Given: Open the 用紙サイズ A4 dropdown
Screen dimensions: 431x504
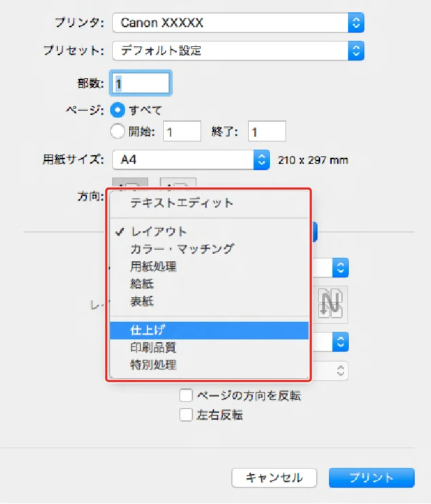Looking at the screenshot, I should [191, 159].
